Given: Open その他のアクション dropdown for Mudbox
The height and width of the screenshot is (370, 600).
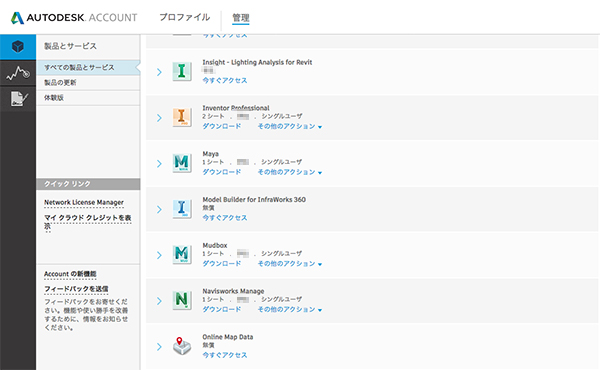Looking at the screenshot, I should coord(290,264).
